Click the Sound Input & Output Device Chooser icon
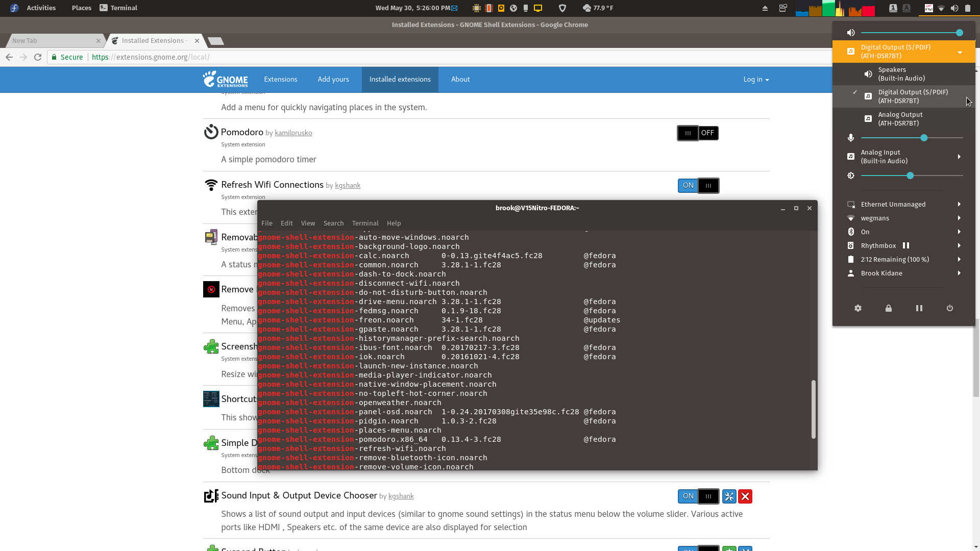Viewport: 980px width, 551px height. [x=211, y=495]
